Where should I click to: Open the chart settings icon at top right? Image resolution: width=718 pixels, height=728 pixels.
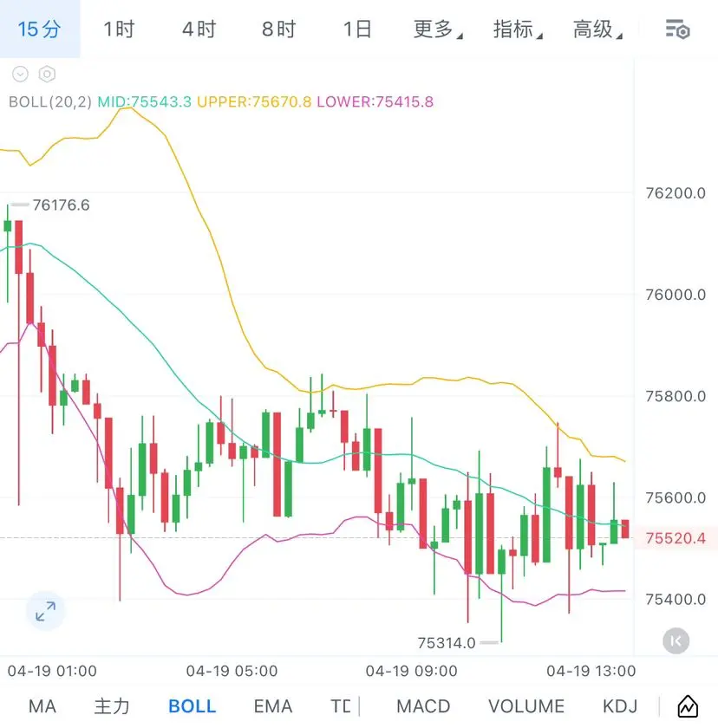pos(677,29)
